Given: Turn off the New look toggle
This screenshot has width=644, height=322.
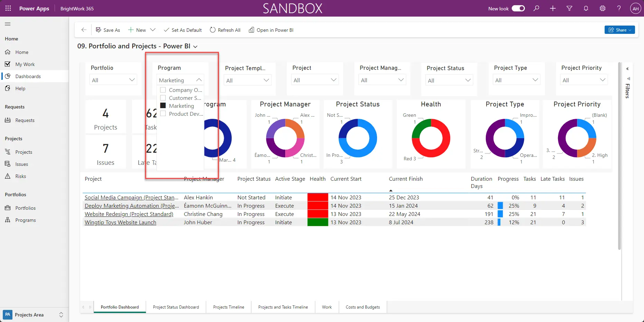Looking at the screenshot, I should coord(518,8).
